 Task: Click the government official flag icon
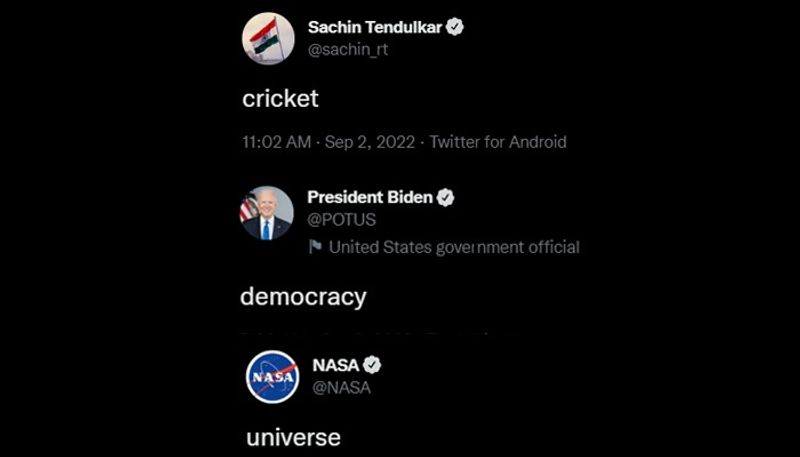tap(315, 247)
